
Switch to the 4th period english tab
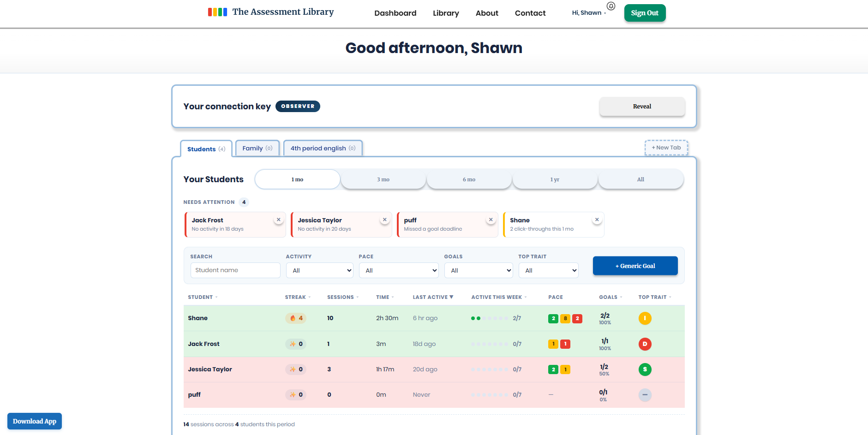(x=323, y=148)
